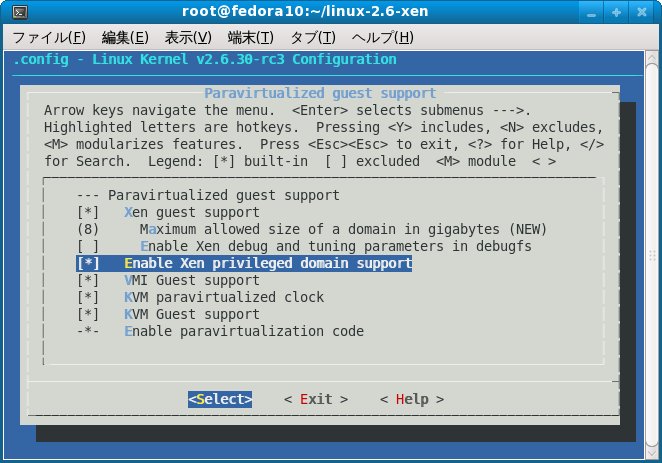Click the --- Paravirtualized guest support header line

coord(208,195)
